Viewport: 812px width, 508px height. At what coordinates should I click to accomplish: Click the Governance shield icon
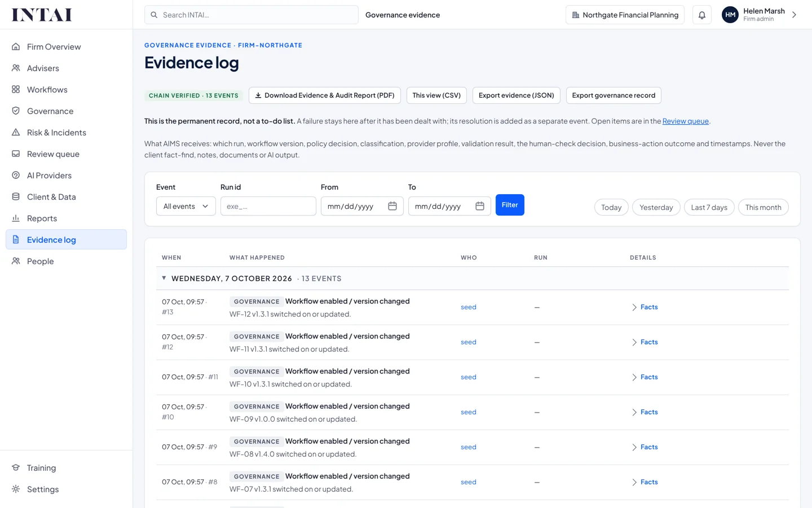click(x=16, y=111)
